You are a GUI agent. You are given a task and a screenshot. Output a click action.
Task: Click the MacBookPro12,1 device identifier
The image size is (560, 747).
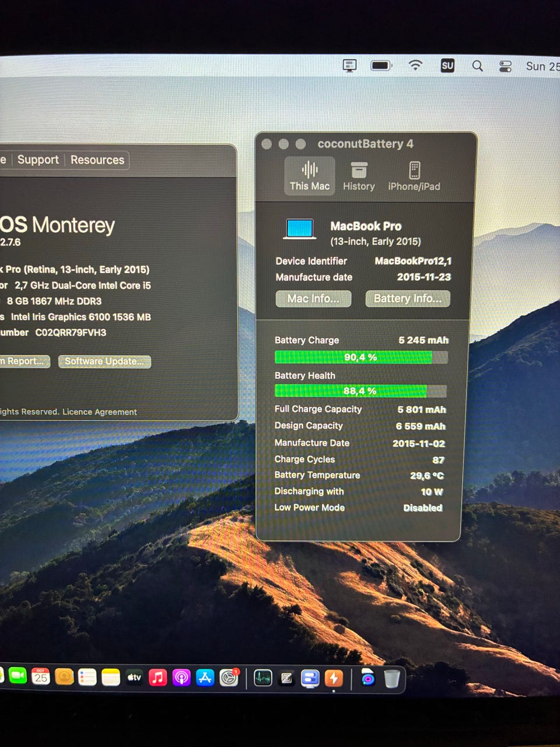coord(413,261)
